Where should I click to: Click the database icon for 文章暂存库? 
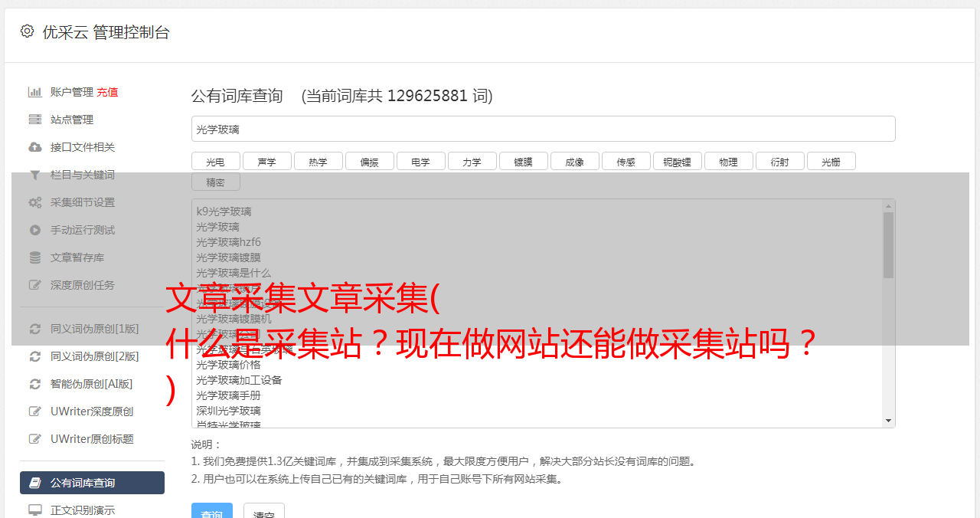(x=35, y=257)
